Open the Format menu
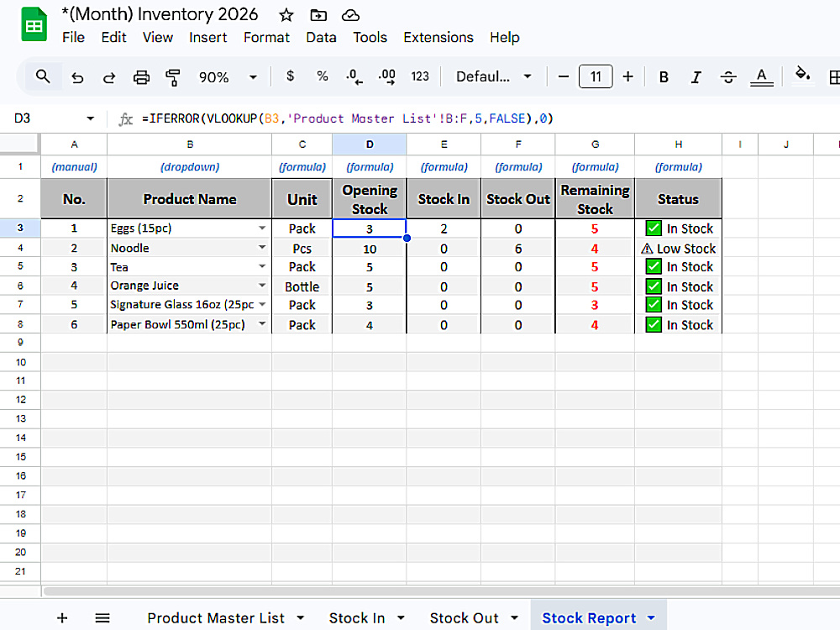 (x=266, y=38)
